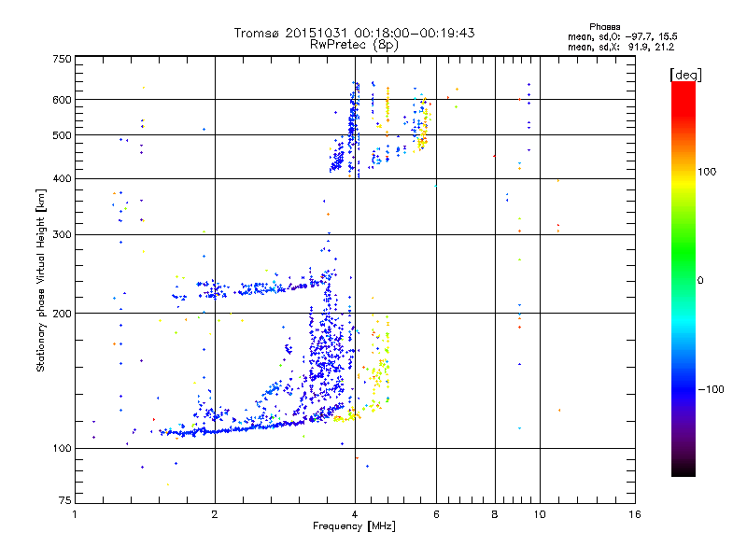Screen dimensions: 747x560
Task: Click the colorbar label '-100'
Action: 711,389
